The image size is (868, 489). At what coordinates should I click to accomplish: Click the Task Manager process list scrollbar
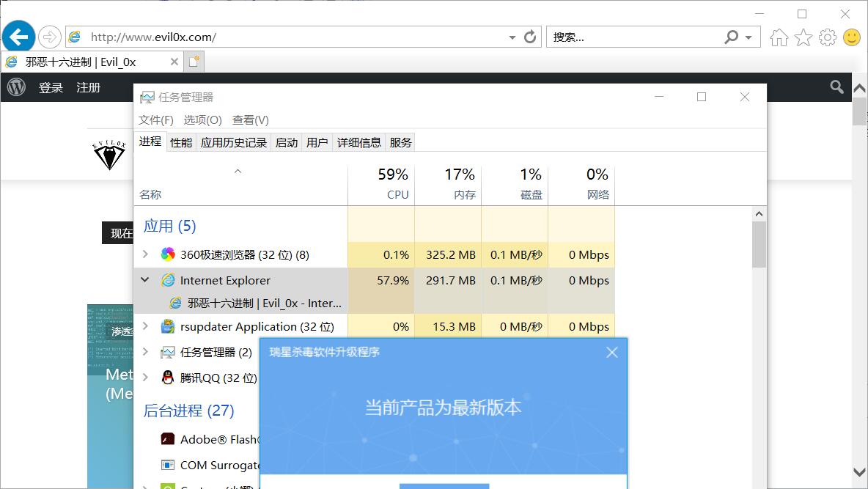(x=759, y=245)
